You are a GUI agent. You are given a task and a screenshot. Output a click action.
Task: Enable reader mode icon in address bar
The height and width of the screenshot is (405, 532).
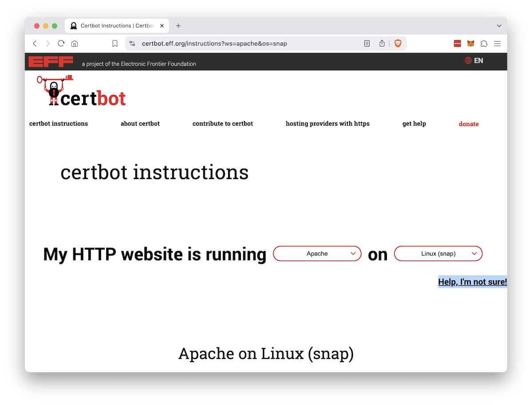pos(367,43)
